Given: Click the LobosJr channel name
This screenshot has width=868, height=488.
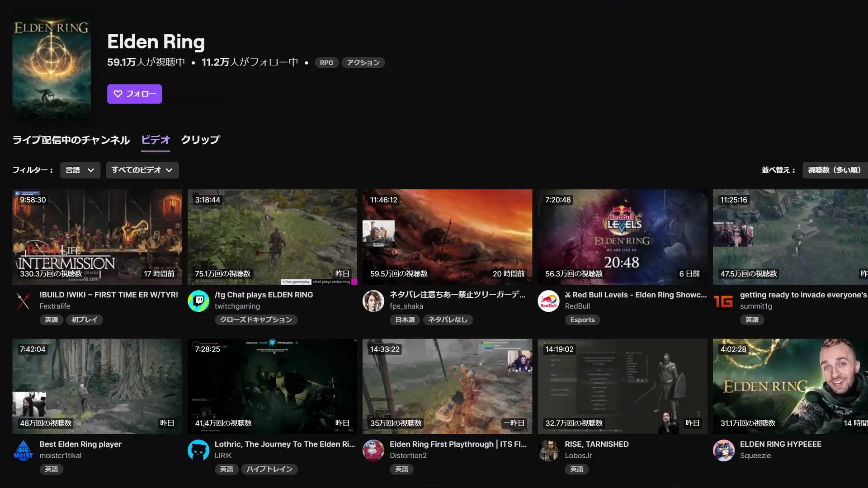Looking at the screenshot, I should [578, 455].
